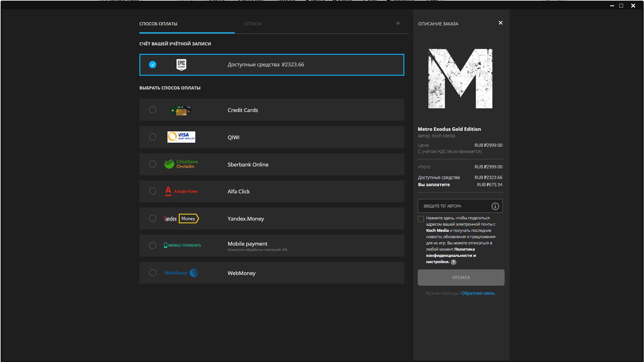644x362 pixels.
Task: Click the Альфа-Клик logo
Action: [181, 191]
